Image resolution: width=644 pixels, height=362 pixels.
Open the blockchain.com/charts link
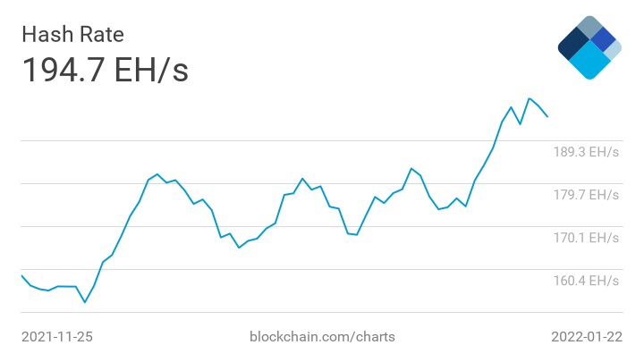point(322,337)
